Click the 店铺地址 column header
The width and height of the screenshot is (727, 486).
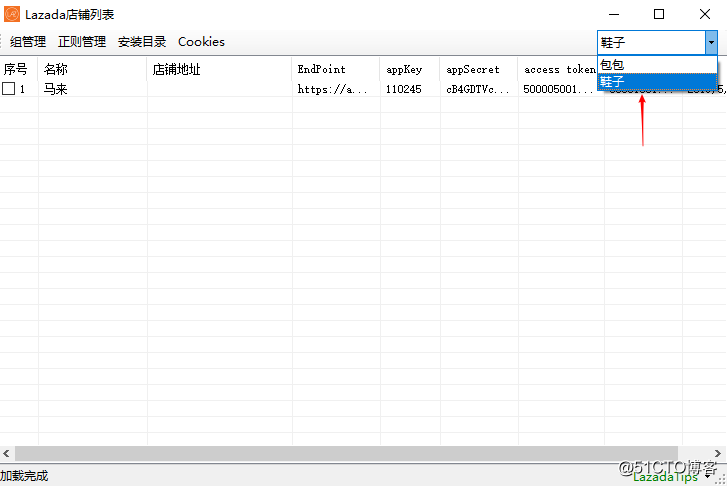(x=219, y=69)
